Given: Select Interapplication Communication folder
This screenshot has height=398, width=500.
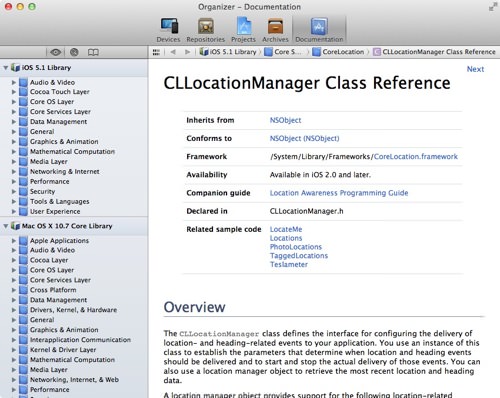Looking at the screenshot, I should pyautogui.click(x=80, y=340).
